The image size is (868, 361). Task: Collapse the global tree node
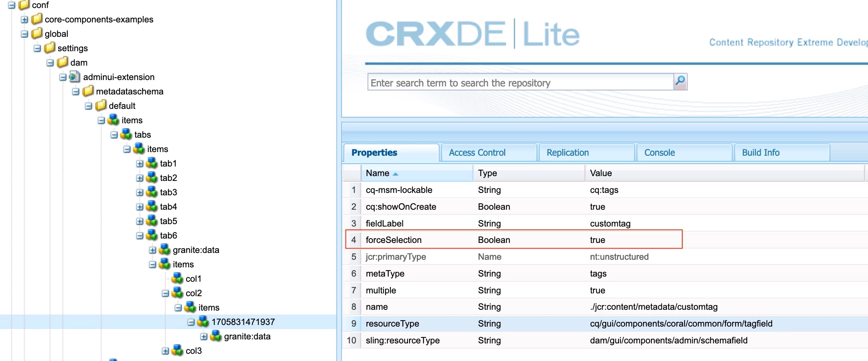tap(24, 34)
